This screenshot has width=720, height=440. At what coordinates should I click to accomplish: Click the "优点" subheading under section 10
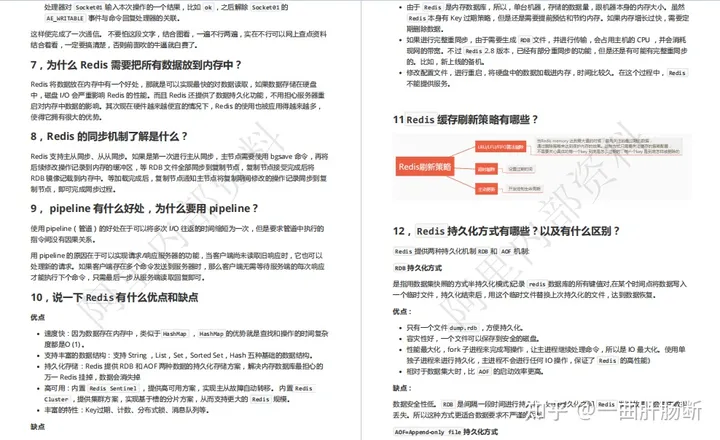point(38,317)
